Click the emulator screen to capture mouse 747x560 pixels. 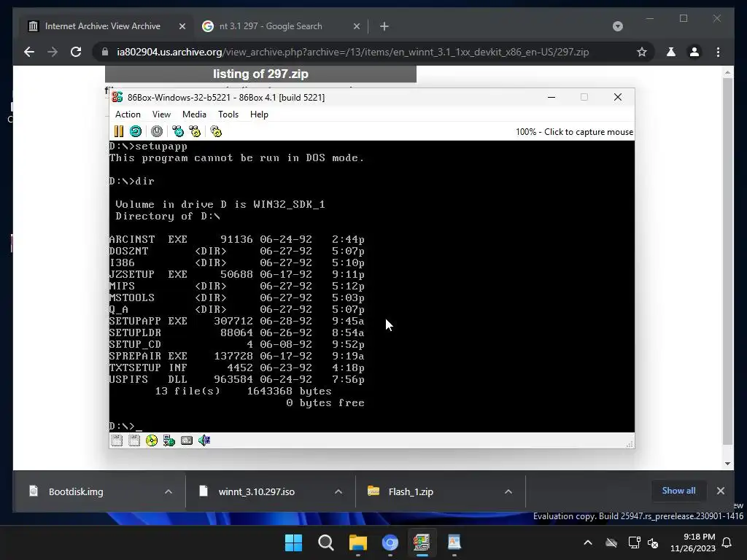[x=371, y=286]
